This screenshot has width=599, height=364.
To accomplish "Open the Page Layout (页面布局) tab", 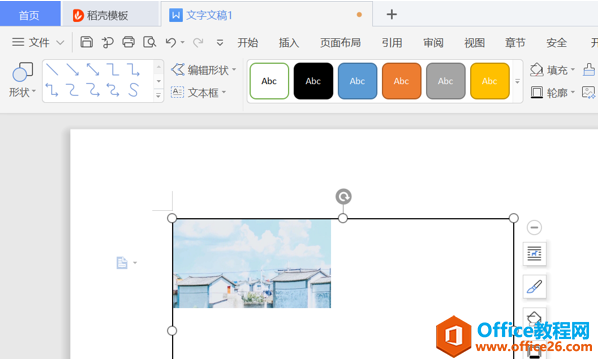I will (x=340, y=42).
